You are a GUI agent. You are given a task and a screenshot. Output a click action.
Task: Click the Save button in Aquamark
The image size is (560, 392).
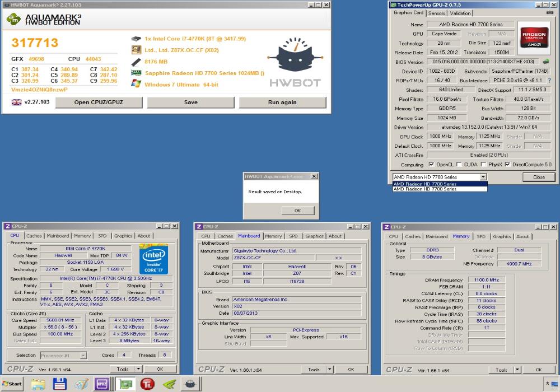coord(191,102)
